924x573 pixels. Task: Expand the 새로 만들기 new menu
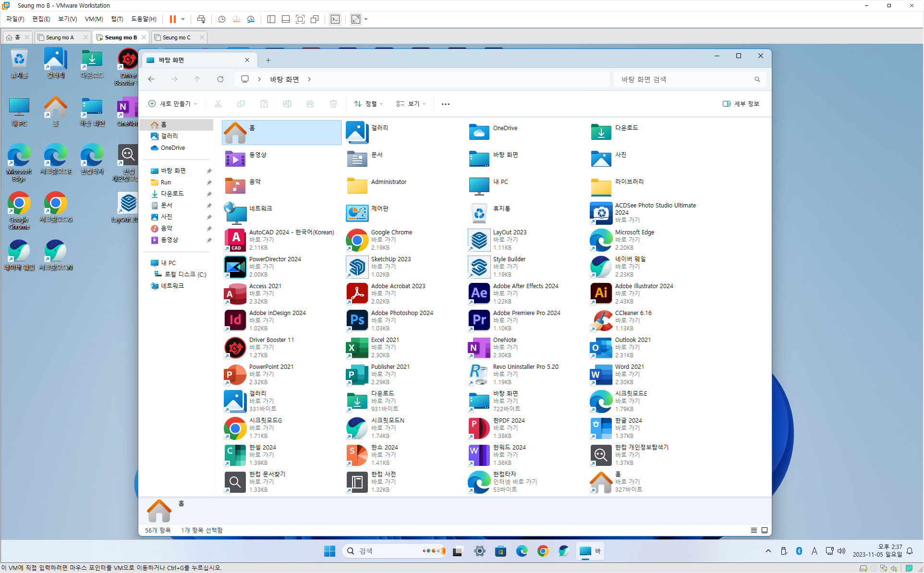coord(173,104)
